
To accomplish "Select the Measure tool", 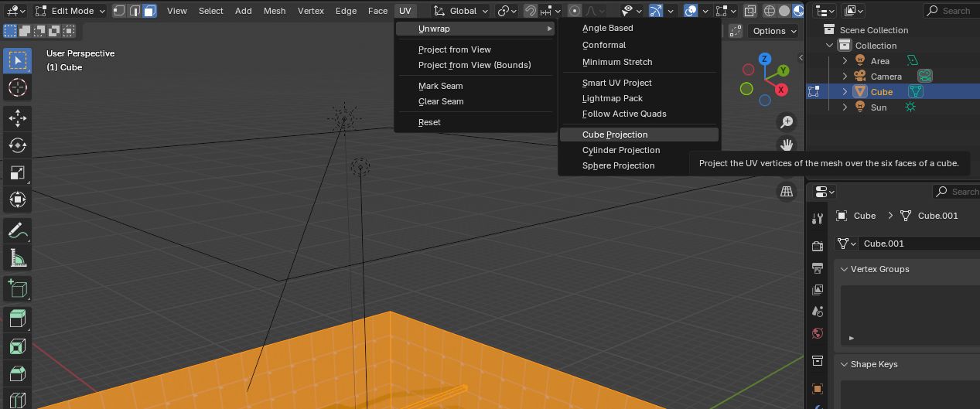I will pos(18,258).
